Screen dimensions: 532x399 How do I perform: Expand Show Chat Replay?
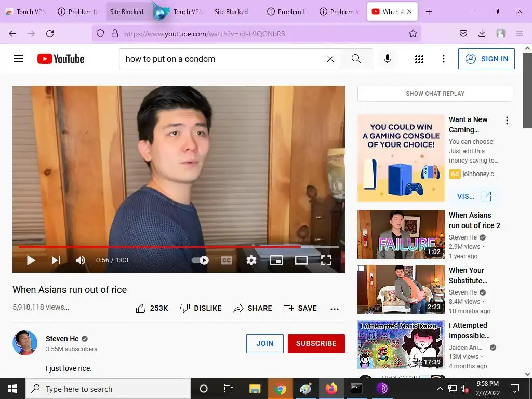coord(435,94)
